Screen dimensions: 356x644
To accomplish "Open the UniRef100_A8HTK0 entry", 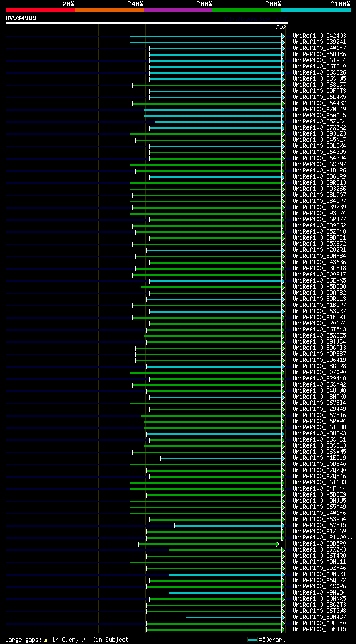I will [319, 398].
